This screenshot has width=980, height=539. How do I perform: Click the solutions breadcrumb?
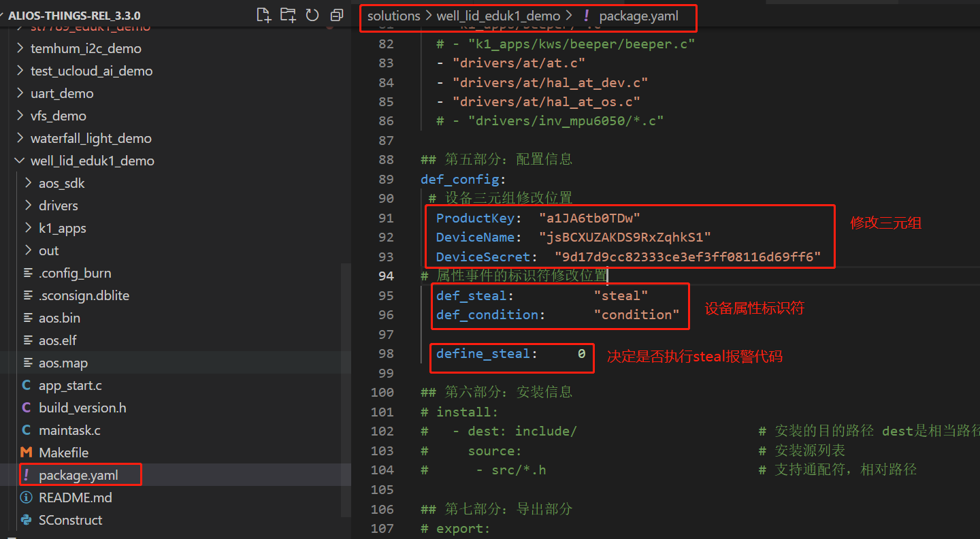[x=394, y=16]
